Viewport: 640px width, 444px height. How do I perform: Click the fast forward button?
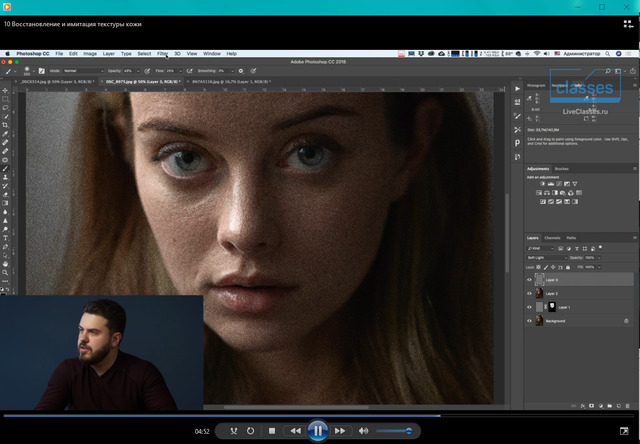[x=340, y=431]
